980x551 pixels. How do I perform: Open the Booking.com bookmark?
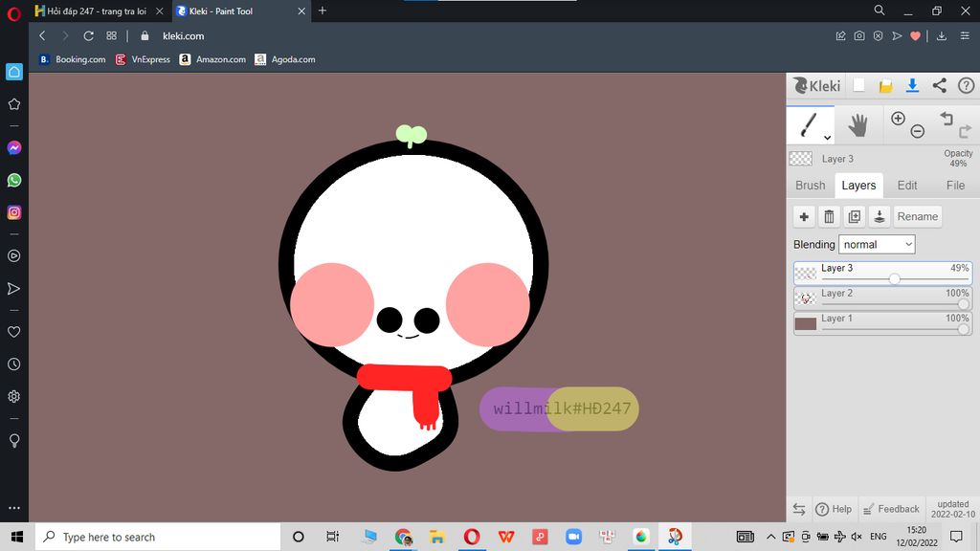coord(73,59)
